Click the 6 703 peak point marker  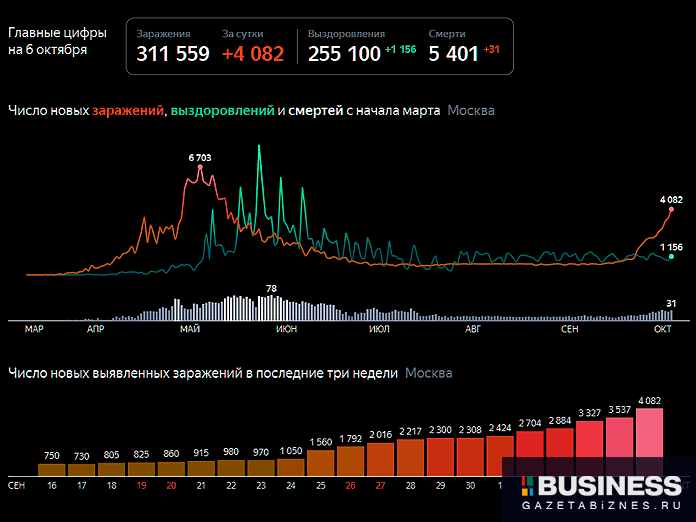tap(200, 168)
